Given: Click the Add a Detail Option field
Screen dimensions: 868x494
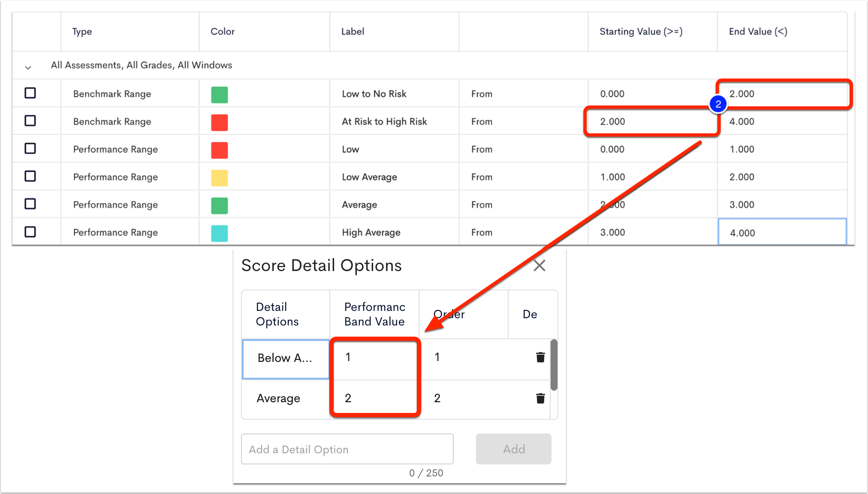Looking at the screenshot, I should (347, 449).
